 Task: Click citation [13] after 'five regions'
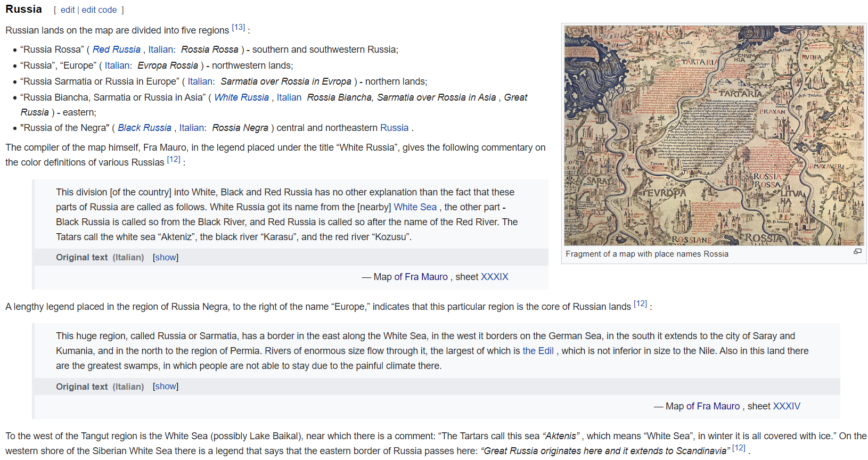tap(239, 27)
